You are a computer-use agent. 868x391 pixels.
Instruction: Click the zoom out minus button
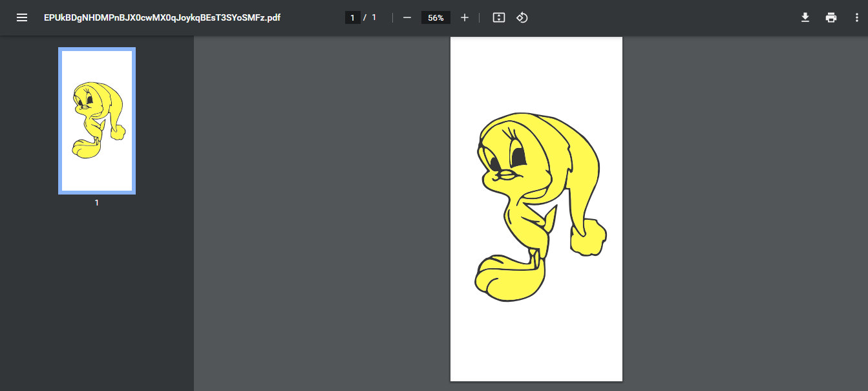tap(407, 17)
